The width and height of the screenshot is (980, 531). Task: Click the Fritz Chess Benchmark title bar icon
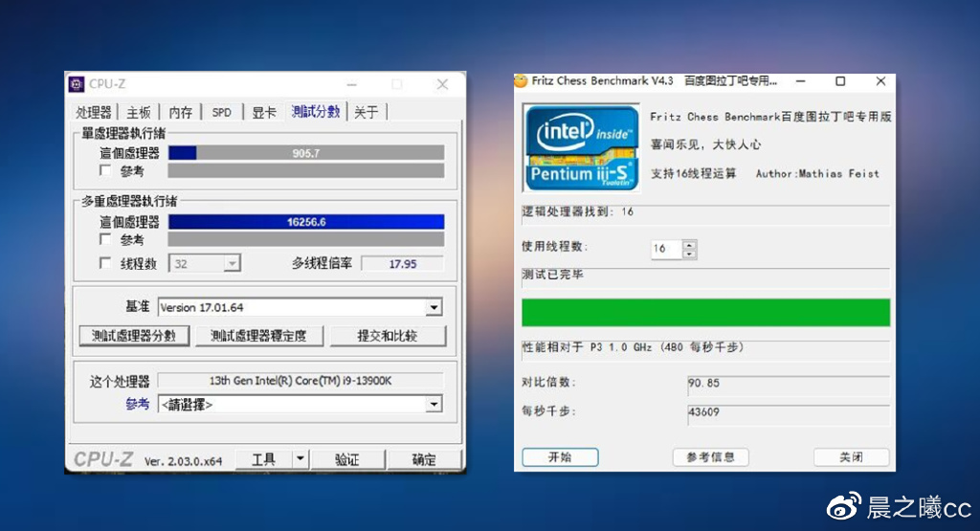click(x=521, y=81)
